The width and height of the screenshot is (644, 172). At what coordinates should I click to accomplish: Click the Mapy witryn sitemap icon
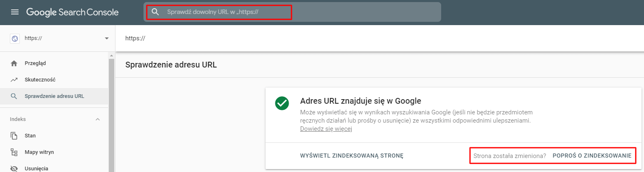14,152
